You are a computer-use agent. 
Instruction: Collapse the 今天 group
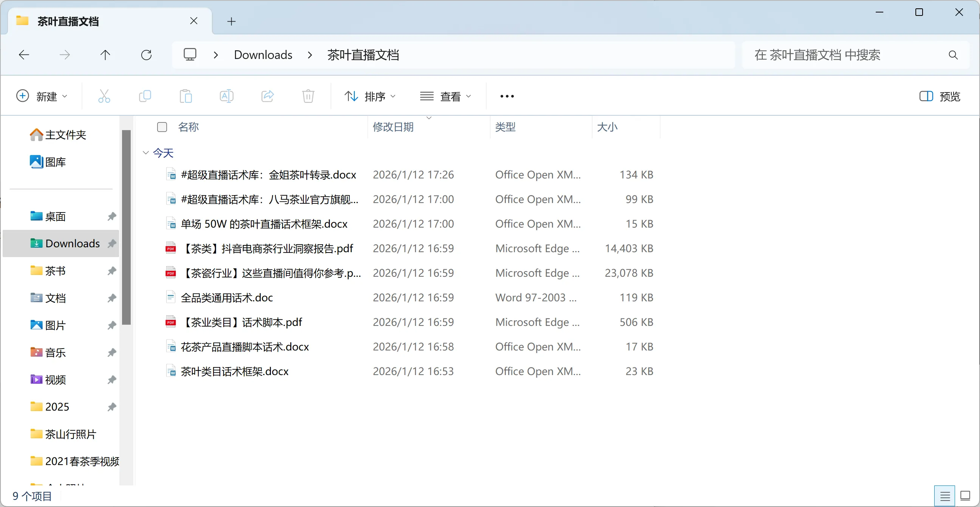coord(146,153)
